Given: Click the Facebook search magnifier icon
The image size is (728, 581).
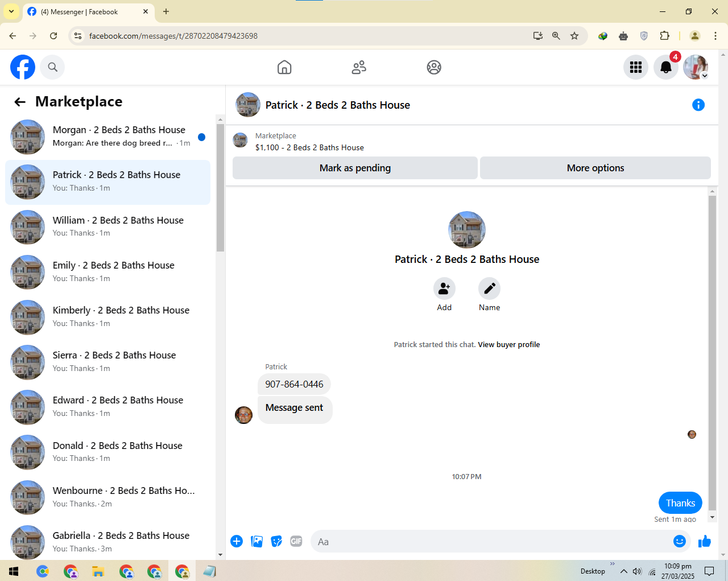Looking at the screenshot, I should coord(52,67).
